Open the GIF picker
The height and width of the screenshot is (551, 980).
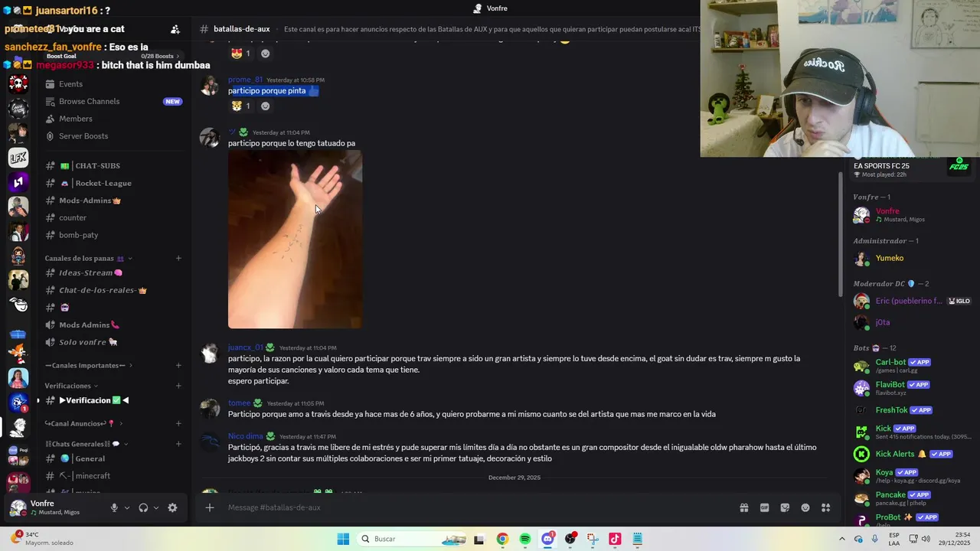764,507
